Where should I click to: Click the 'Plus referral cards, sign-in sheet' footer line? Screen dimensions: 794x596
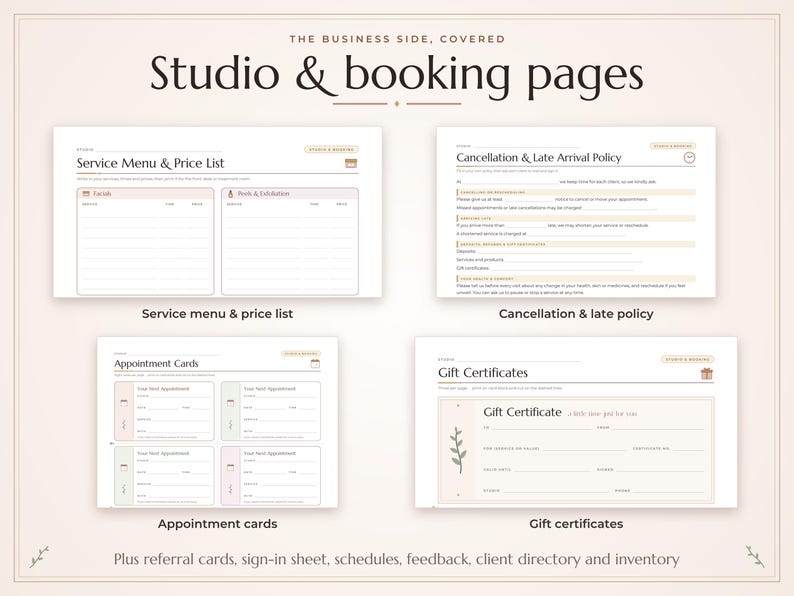396,559
